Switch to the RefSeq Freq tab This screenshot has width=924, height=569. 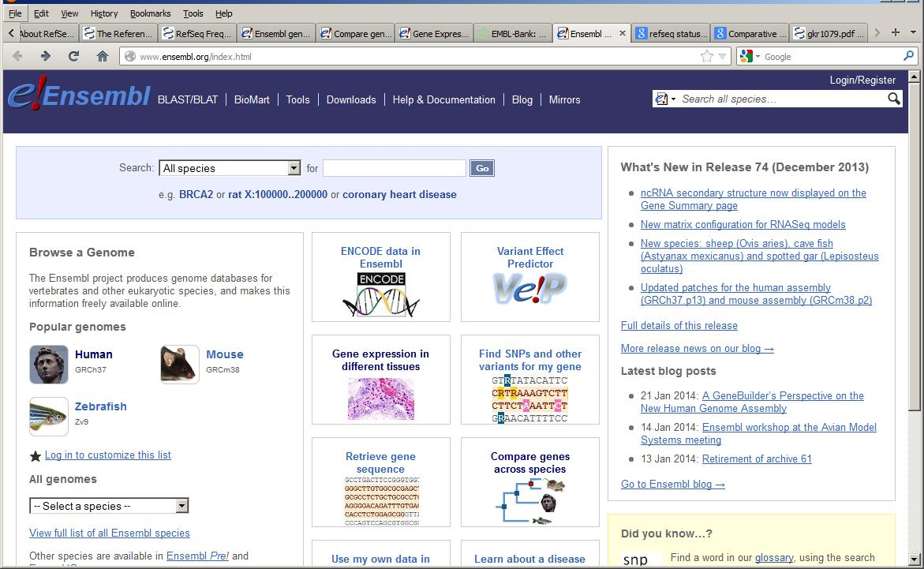(x=197, y=34)
